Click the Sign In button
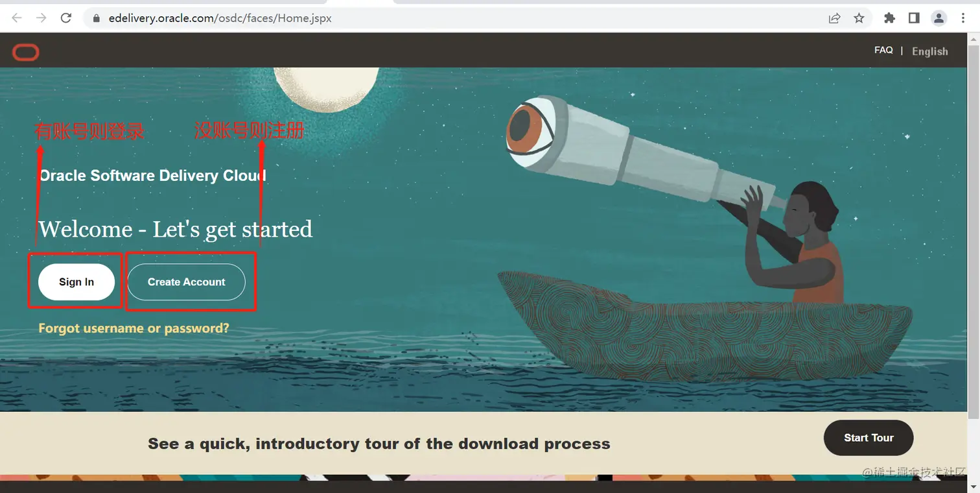Screen dimensions: 980x493 76,282
